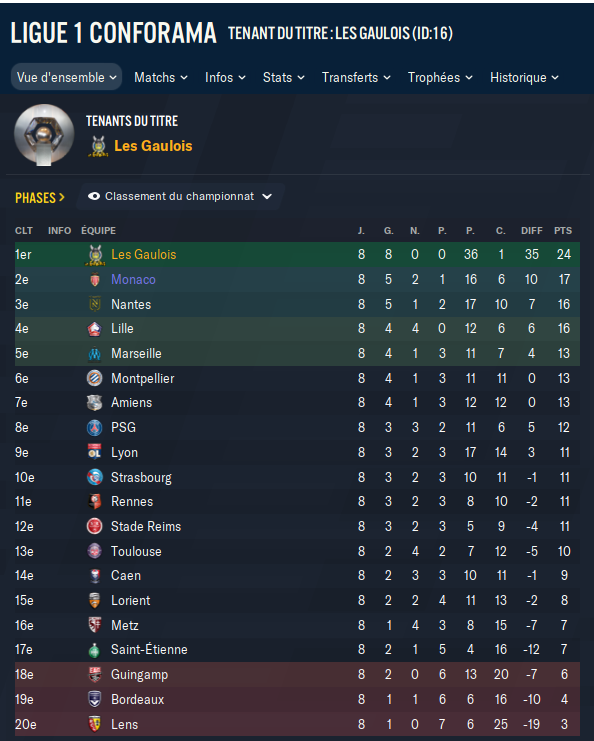Image resolution: width=594 pixels, height=741 pixels.
Task: Sort the table by the PTS column
Action: pyautogui.click(x=563, y=231)
